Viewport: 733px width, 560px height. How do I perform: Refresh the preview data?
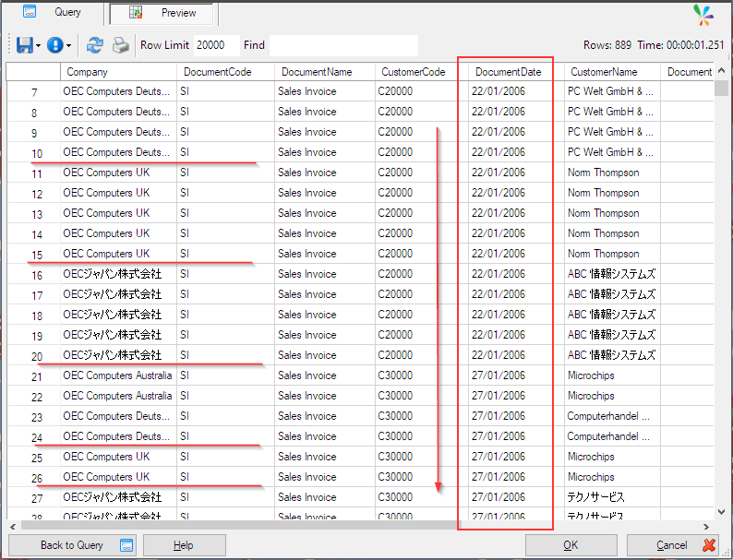click(94, 45)
